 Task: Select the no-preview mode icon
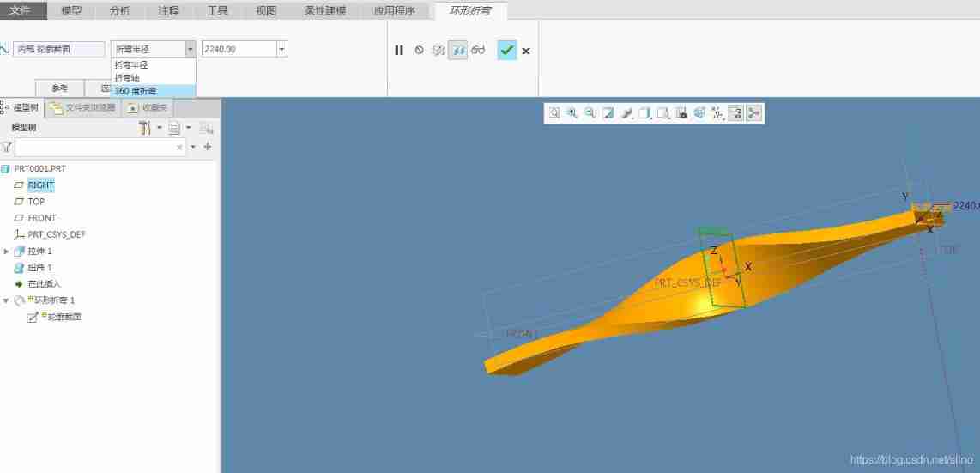pos(420,51)
